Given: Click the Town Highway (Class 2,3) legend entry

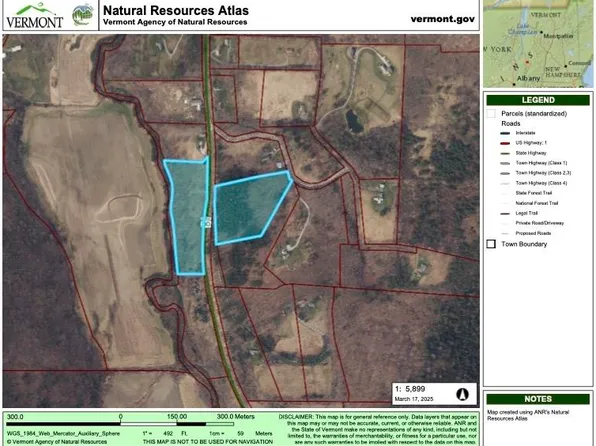Looking at the screenshot, I should [536, 173].
